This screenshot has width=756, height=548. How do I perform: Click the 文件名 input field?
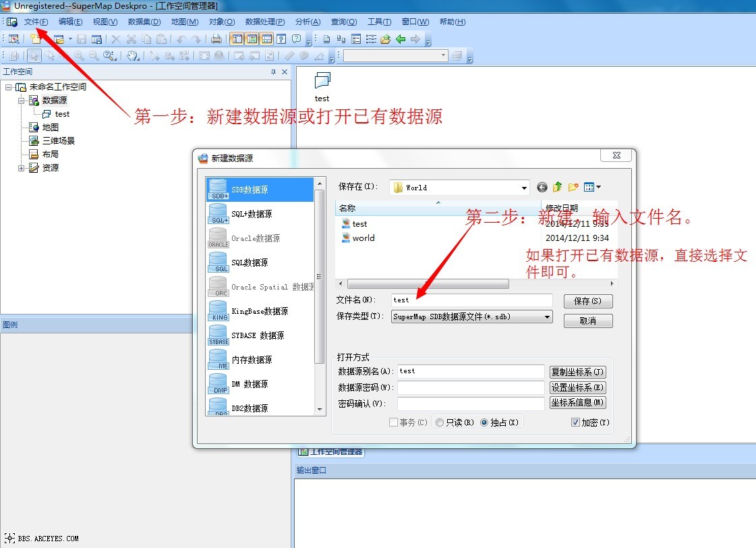click(x=471, y=300)
